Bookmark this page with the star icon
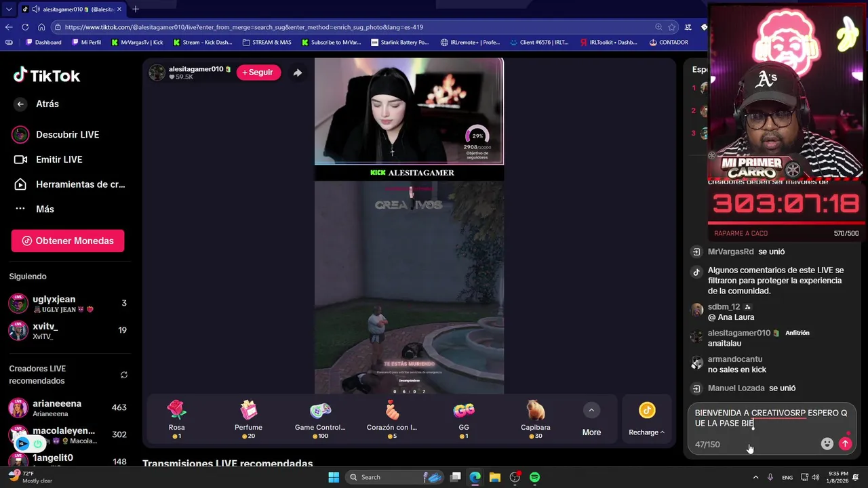This screenshot has width=868, height=488. pyautogui.click(x=672, y=27)
